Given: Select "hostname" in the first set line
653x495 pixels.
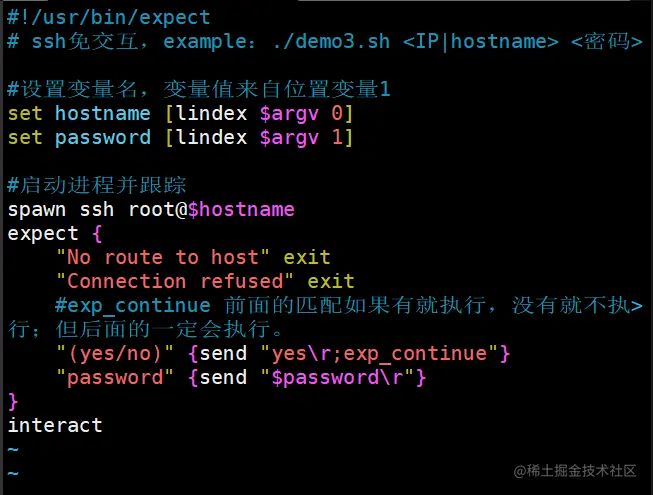Looking at the screenshot, I should coord(102,113).
